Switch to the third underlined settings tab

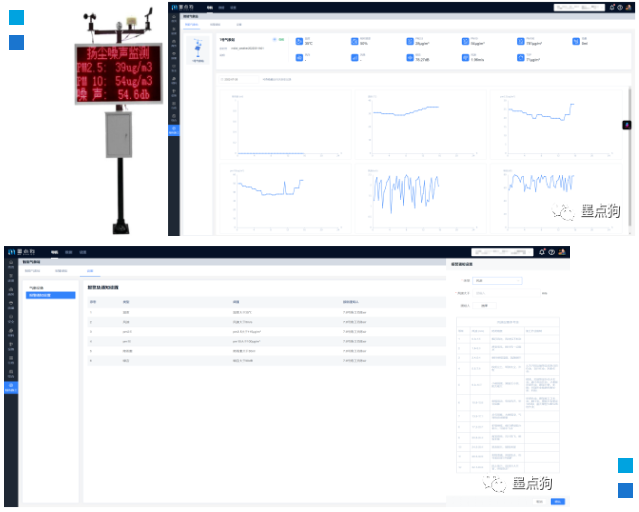88,271
